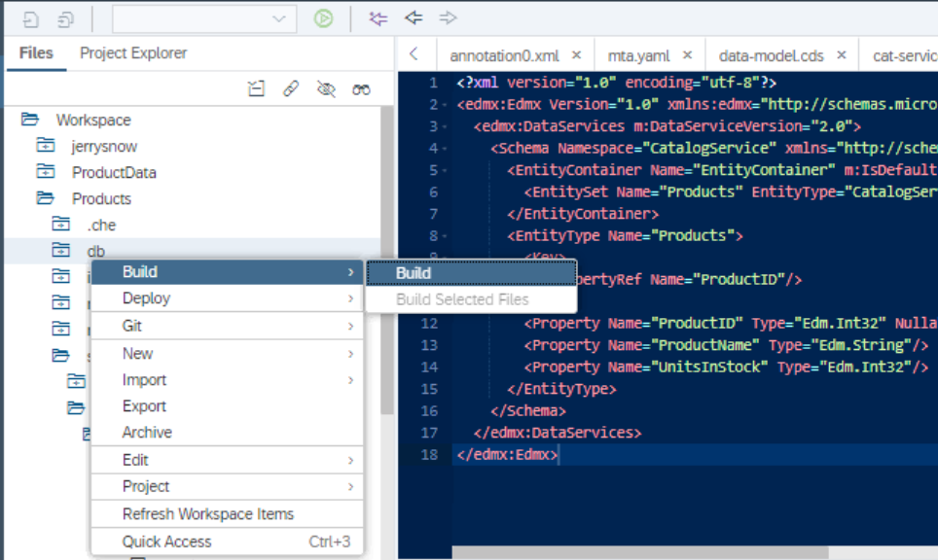This screenshot has height=560, width=938.
Task: Expand the jerrysnow folder
Action: click(46, 146)
